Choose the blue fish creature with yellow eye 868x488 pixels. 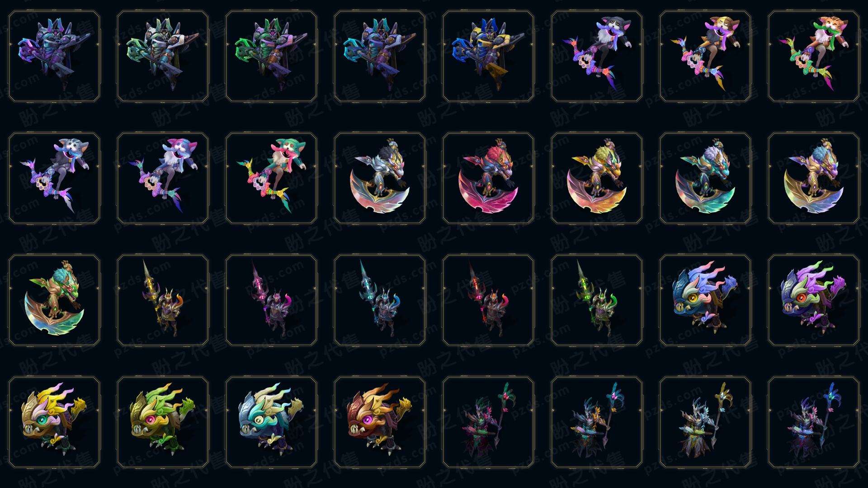(705, 300)
